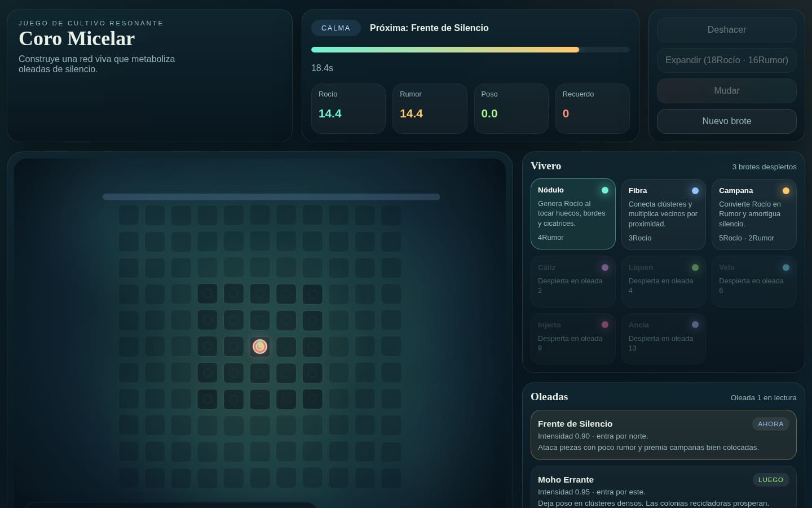Image resolution: width=812 pixels, height=508 pixels.
Task: Click the Deshacer button
Action: tap(726, 30)
